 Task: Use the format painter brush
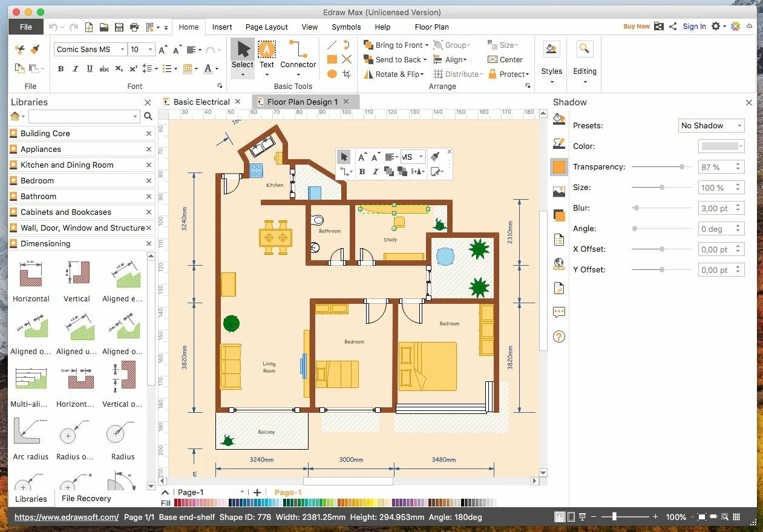36,50
